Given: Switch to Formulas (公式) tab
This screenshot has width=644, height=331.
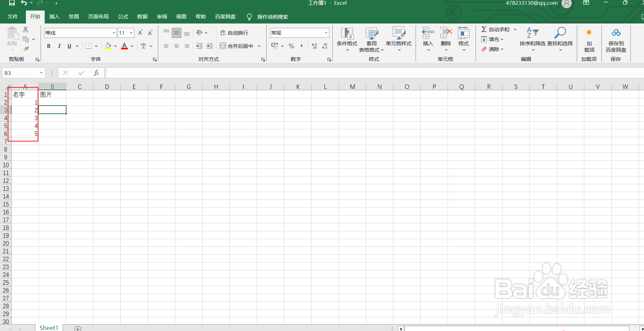Looking at the screenshot, I should [123, 16].
